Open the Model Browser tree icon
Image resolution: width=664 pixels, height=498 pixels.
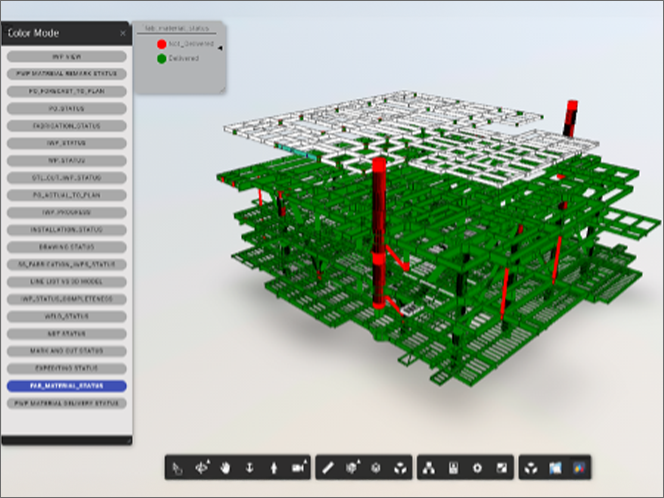click(429, 467)
